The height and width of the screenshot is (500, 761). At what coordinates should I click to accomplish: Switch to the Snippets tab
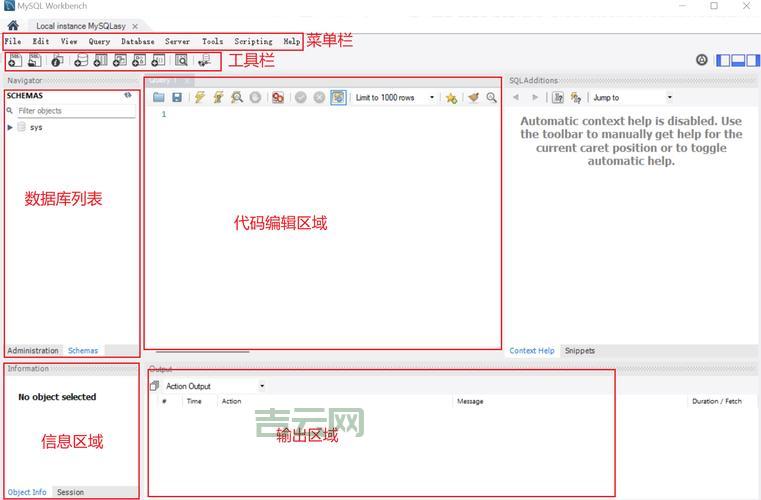pos(579,350)
